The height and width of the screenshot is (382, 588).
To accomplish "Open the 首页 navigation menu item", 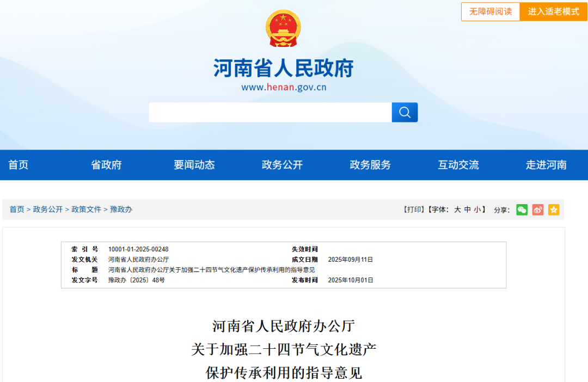I will [18, 165].
